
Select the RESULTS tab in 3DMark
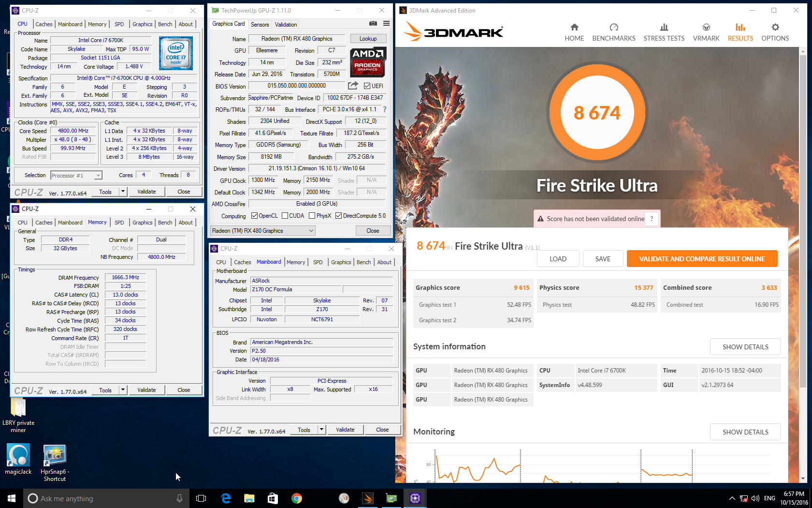pyautogui.click(x=740, y=32)
